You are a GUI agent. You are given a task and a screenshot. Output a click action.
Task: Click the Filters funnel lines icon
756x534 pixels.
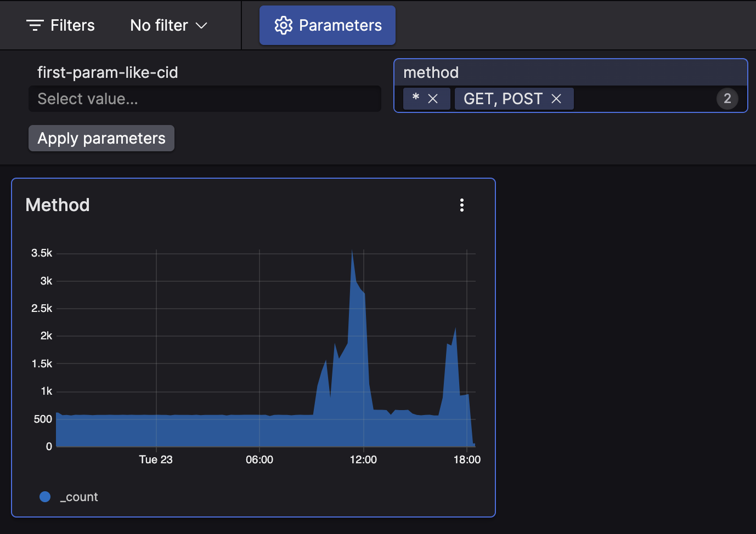[35, 25]
